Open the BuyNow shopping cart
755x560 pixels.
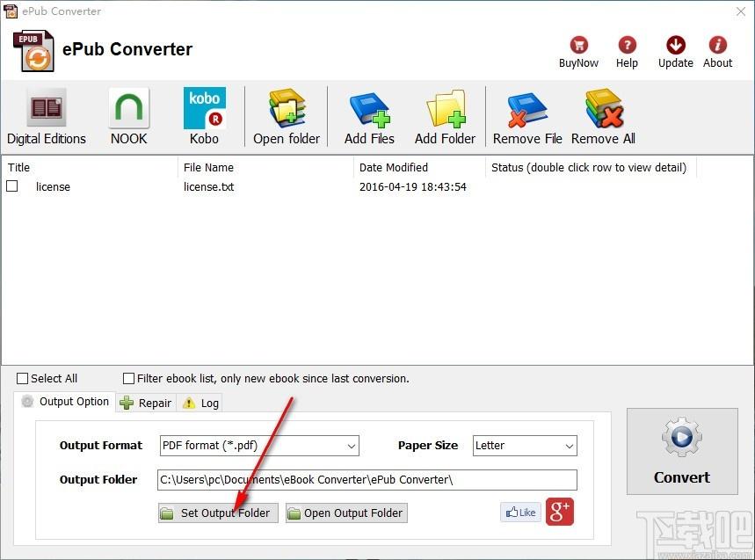click(x=578, y=52)
